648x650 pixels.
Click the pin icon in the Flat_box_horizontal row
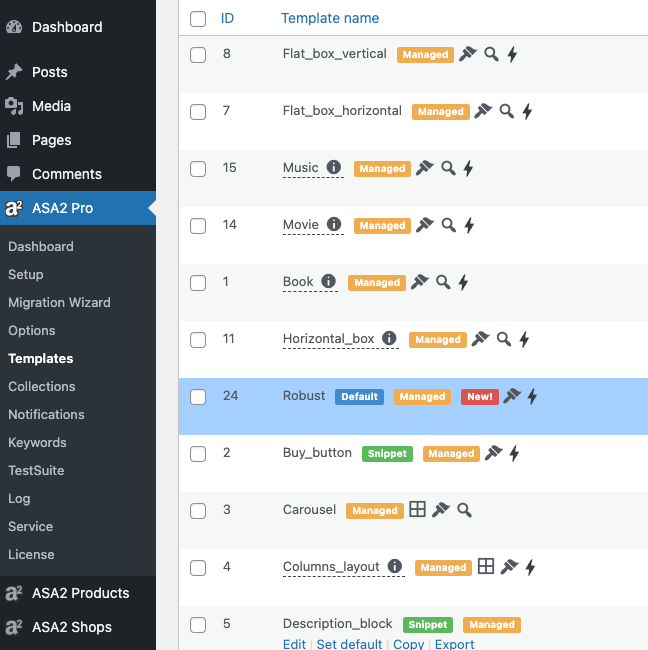tap(483, 111)
